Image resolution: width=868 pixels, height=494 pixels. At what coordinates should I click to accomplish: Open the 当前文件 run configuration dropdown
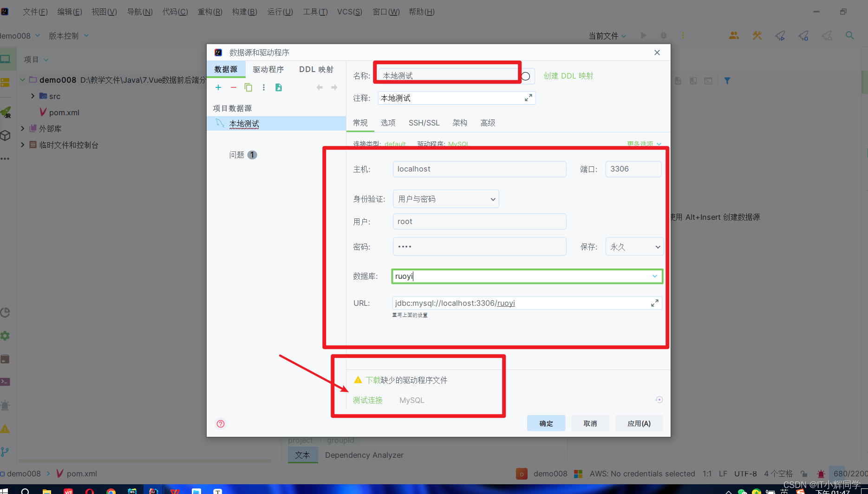pos(607,36)
